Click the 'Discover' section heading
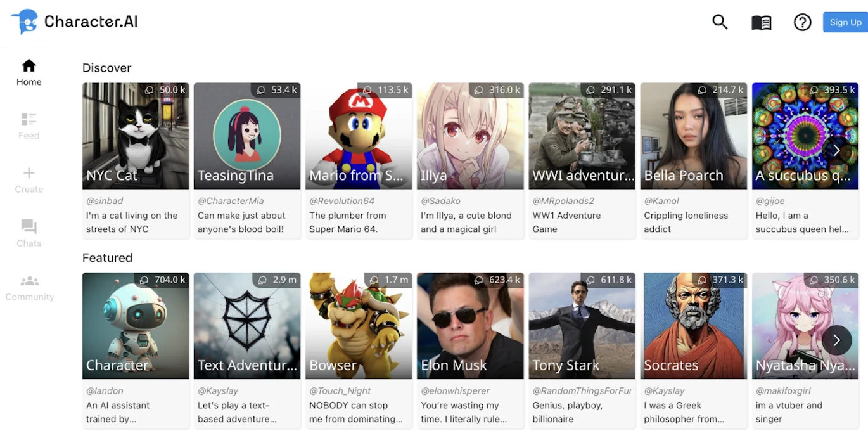 coord(107,68)
